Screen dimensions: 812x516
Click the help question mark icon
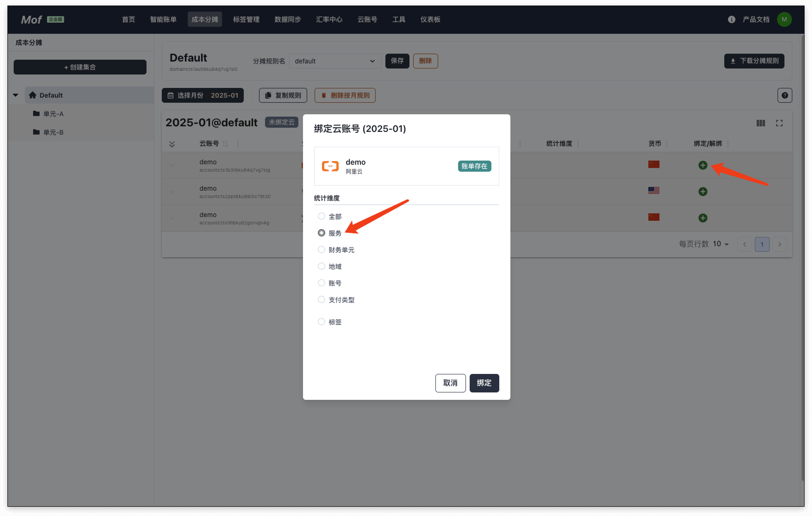(784, 95)
